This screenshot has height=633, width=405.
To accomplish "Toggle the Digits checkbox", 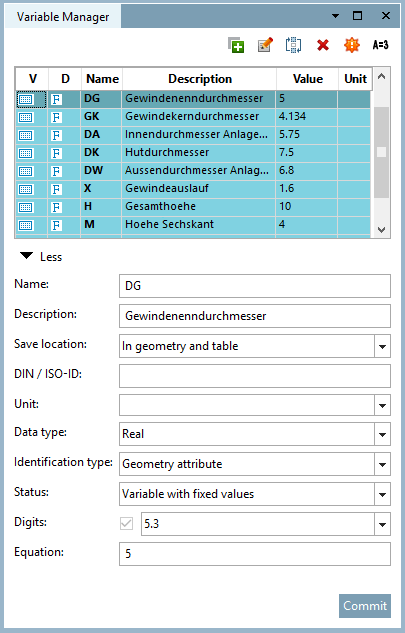I will 126,524.
